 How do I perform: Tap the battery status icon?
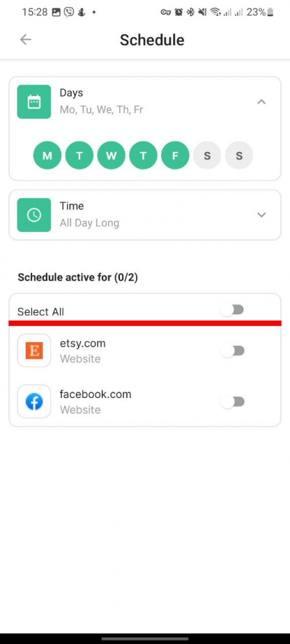(270, 12)
